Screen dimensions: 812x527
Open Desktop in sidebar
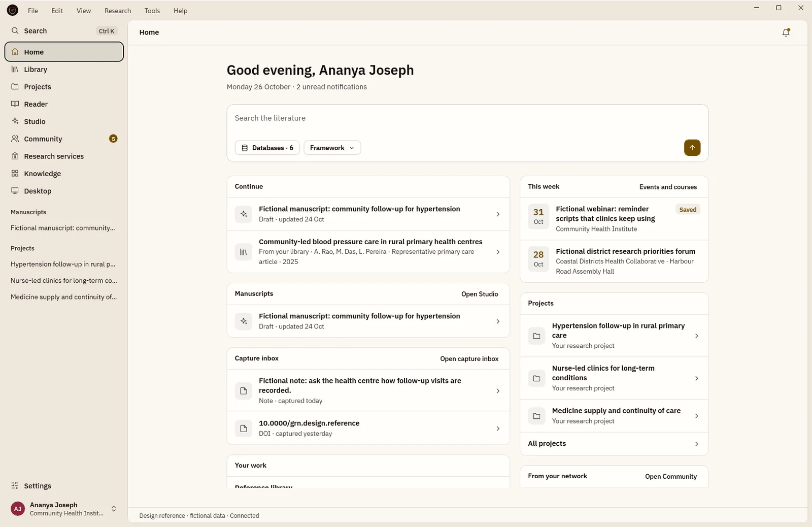(64, 191)
